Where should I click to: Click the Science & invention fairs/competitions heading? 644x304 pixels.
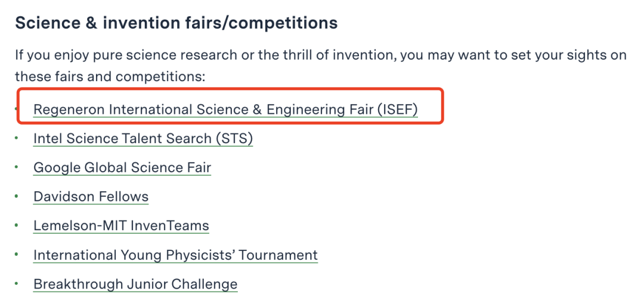(176, 23)
